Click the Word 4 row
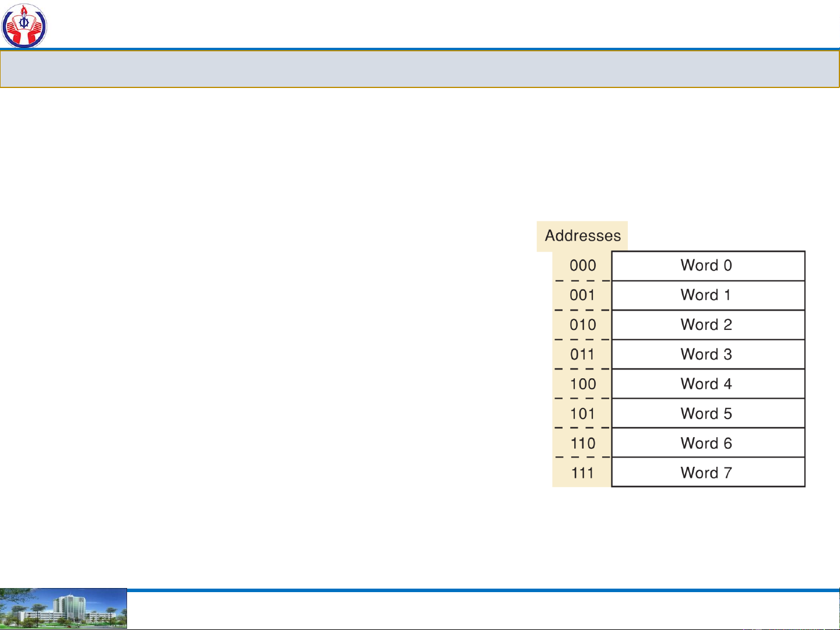 (708, 384)
